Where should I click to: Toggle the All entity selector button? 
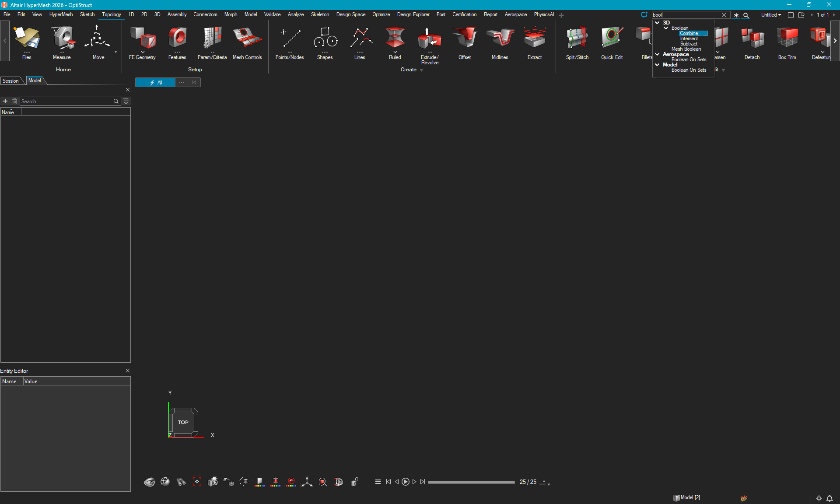point(155,82)
